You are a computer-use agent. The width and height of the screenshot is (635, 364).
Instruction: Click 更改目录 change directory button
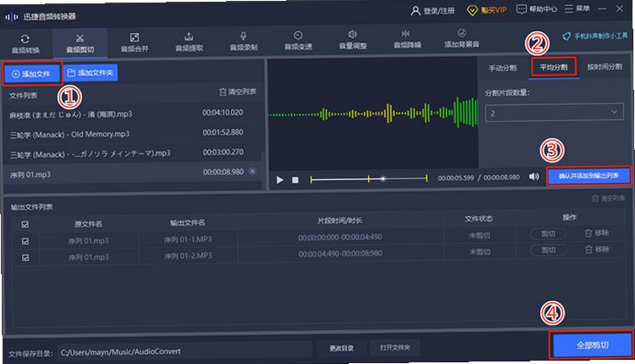pos(341,348)
